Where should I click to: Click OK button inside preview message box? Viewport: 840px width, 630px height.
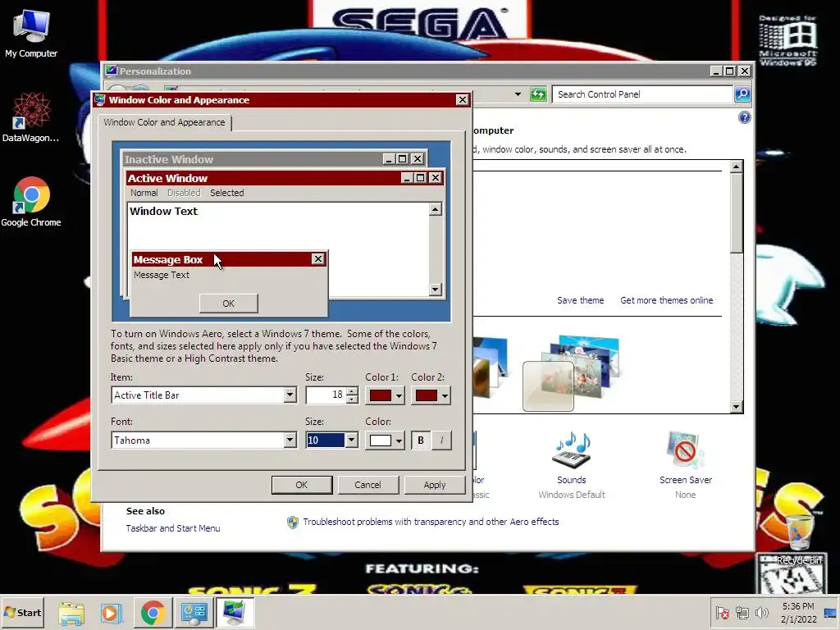[229, 304]
